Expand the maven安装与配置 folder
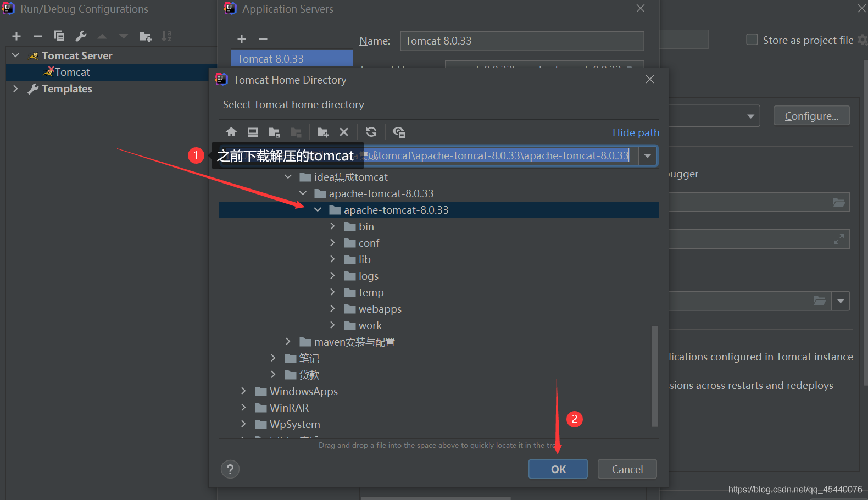The width and height of the screenshot is (868, 500). pyautogui.click(x=288, y=342)
